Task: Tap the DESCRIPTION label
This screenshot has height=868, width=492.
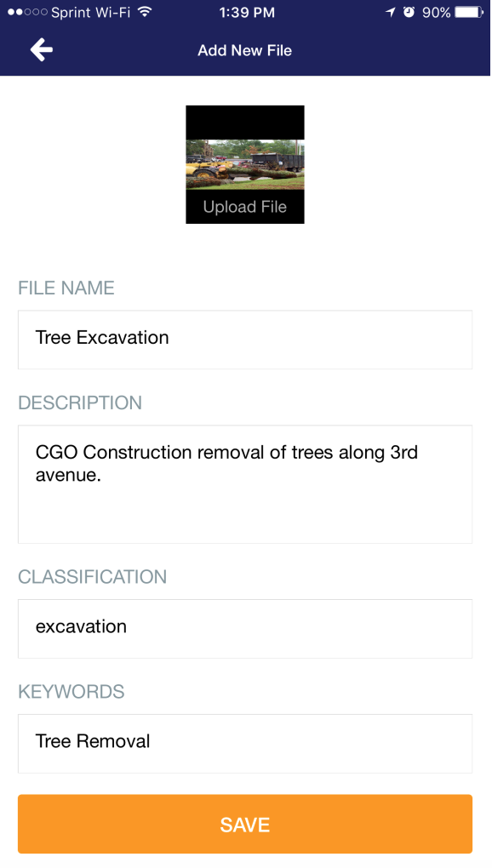Action: pyautogui.click(x=80, y=403)
